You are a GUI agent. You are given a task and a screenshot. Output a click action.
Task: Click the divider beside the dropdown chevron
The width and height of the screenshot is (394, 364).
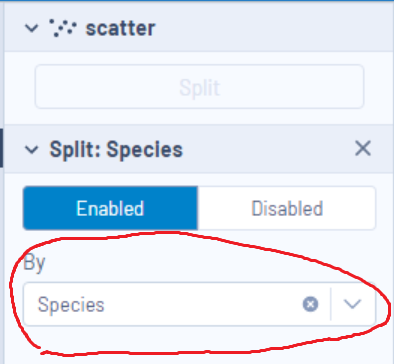pyautogui.click(x=331, y=304)
